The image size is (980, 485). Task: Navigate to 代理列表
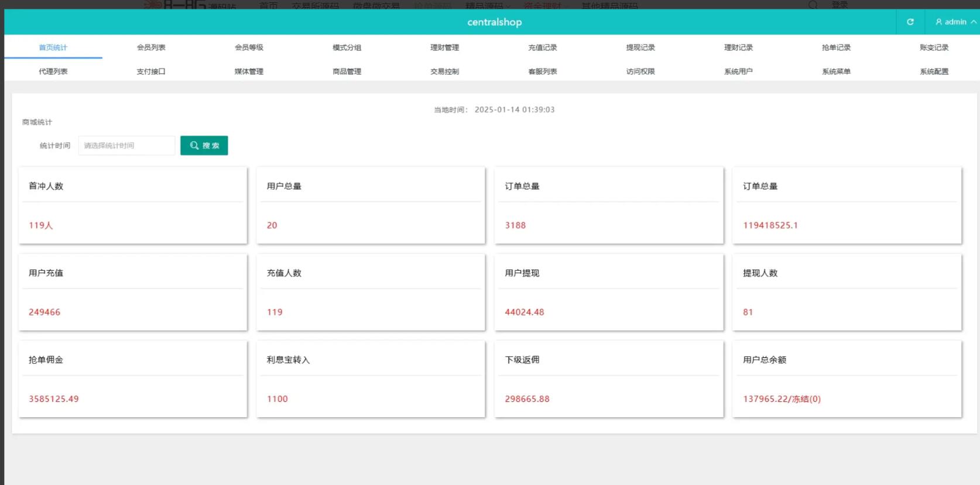[x=53, y=71]
